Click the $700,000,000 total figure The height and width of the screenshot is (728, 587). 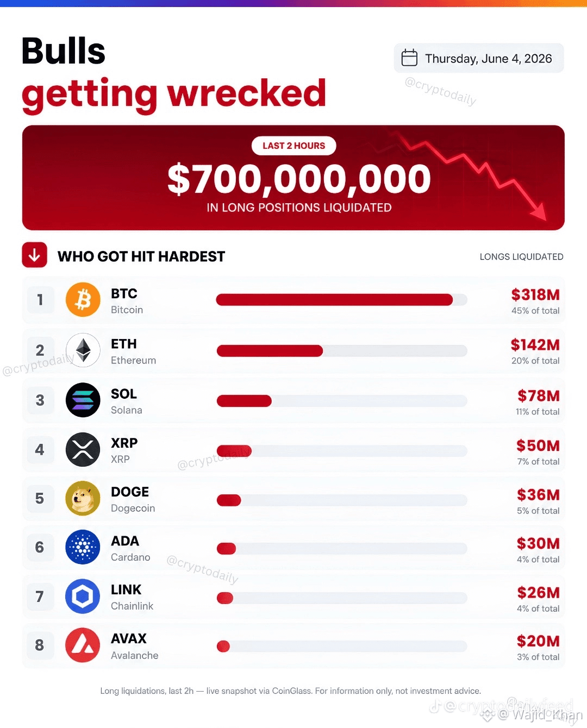pos(299,179)
